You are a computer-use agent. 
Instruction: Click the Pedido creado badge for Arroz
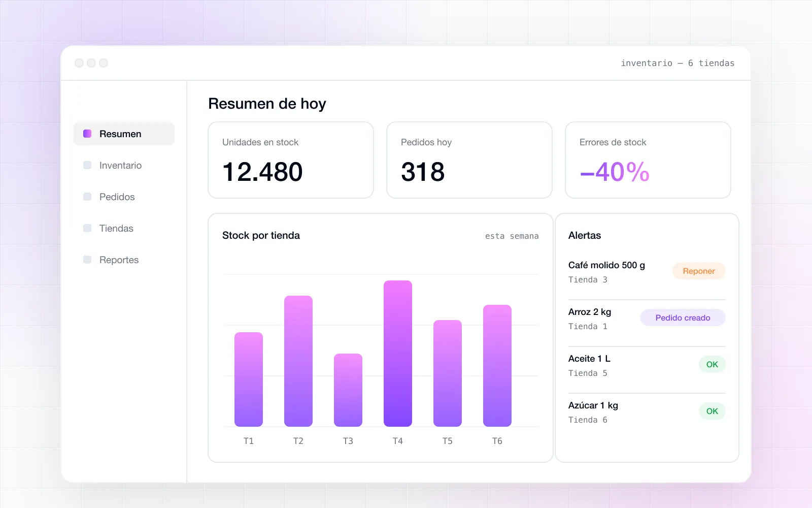click(683, 317)
